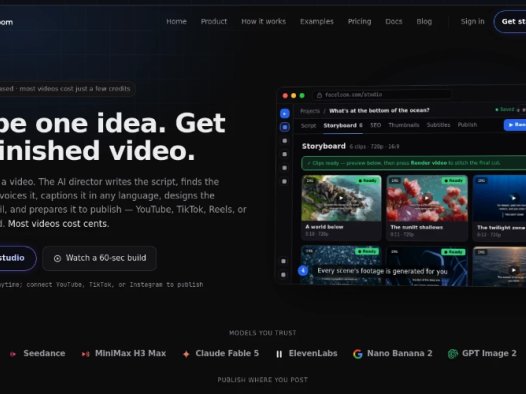Play the 'A world below' clip

click(x=341, y=198)
